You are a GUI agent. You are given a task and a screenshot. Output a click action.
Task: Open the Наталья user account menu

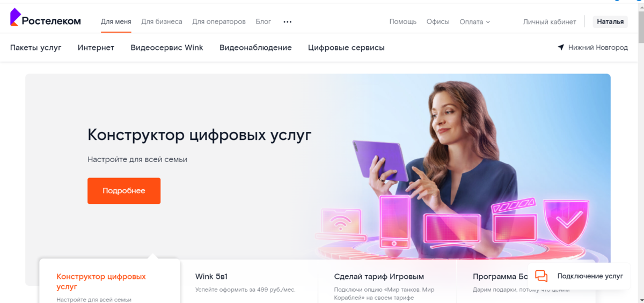coord(610,22)
